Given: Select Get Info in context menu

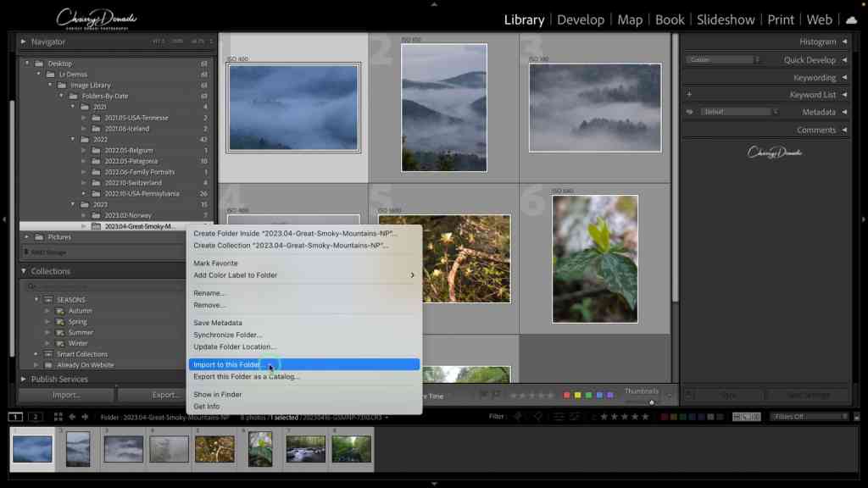Looking at the screenshot, I should 304,406.
